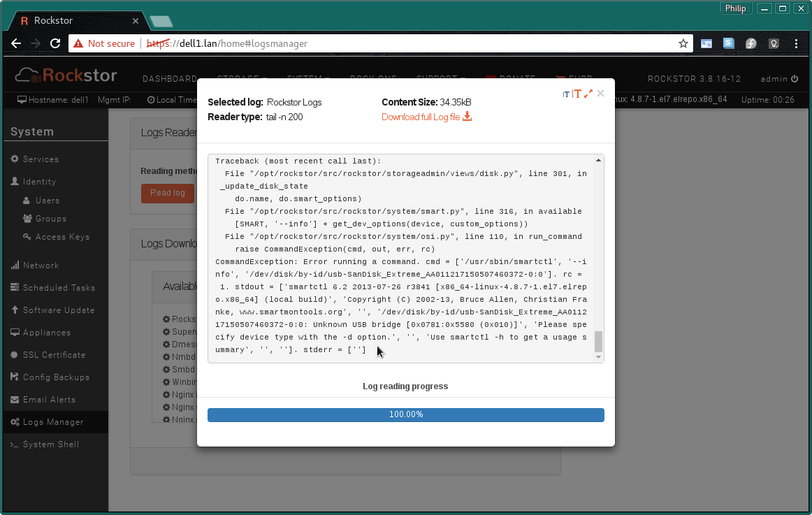Viewport: 812px width, 515px height.
Task: Click the lightbulb extension icon
Action: coord(774,43)
